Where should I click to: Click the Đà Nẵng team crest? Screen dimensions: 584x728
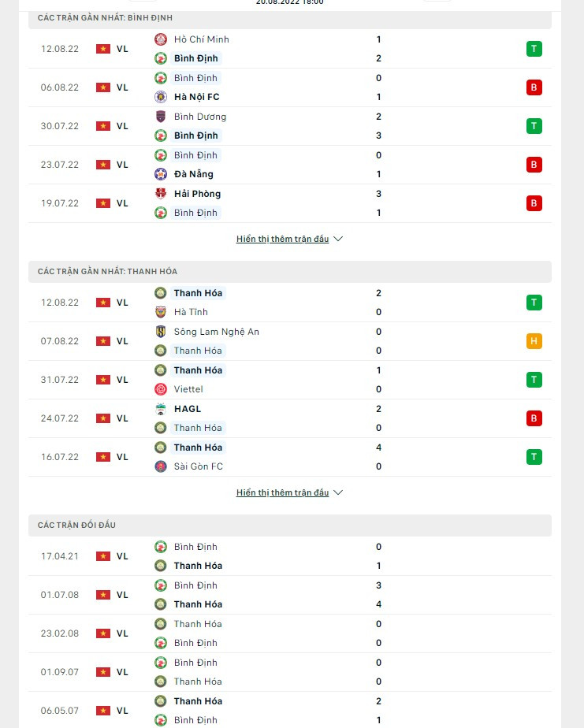pyautogui.click(x=161, y=174)
